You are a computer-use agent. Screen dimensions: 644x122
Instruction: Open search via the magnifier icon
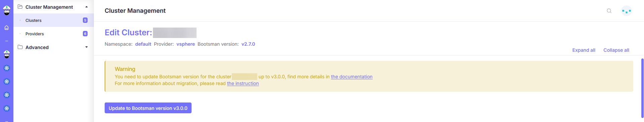[x=609, y=11]
